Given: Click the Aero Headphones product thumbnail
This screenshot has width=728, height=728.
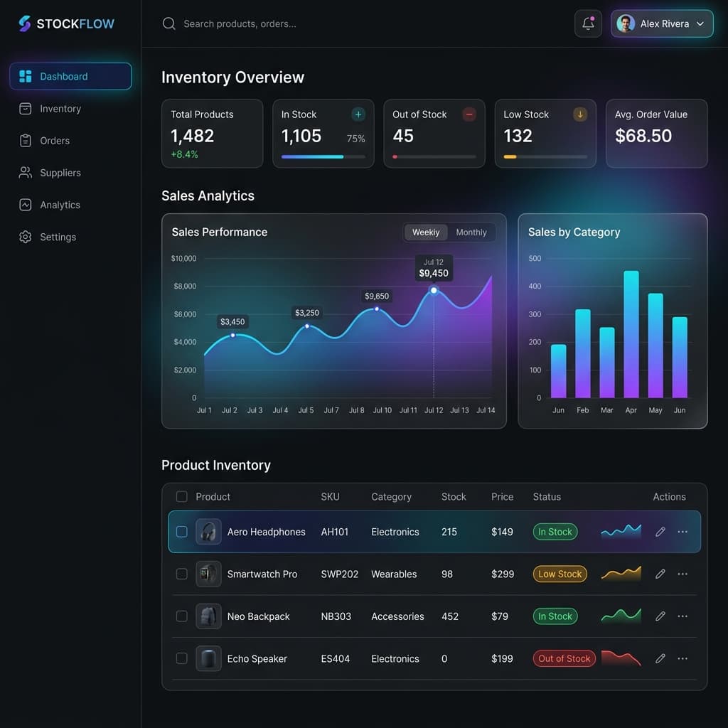Looking at the screenshot, I should 208,532.
